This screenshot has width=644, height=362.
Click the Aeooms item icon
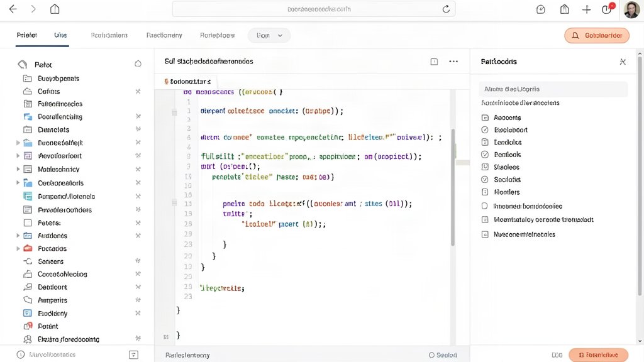[485, 118]
